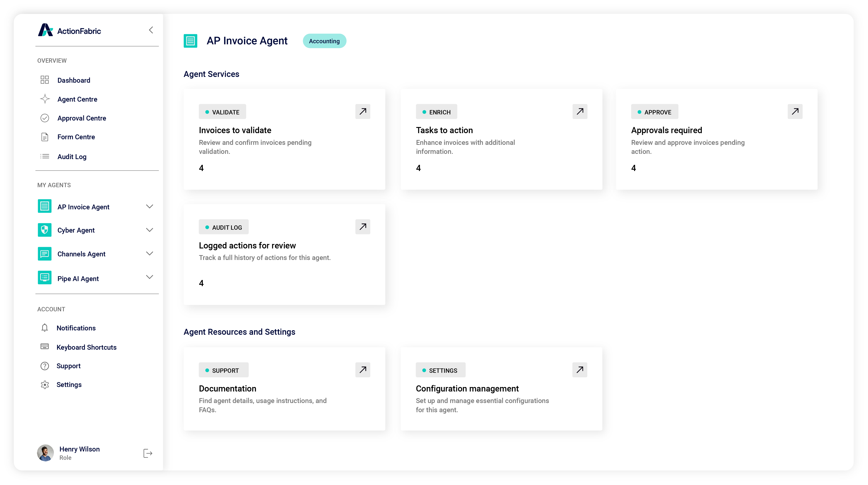Click the Accounting tag
This screenshot has height=485, width=868.
[x=324, y=41]
